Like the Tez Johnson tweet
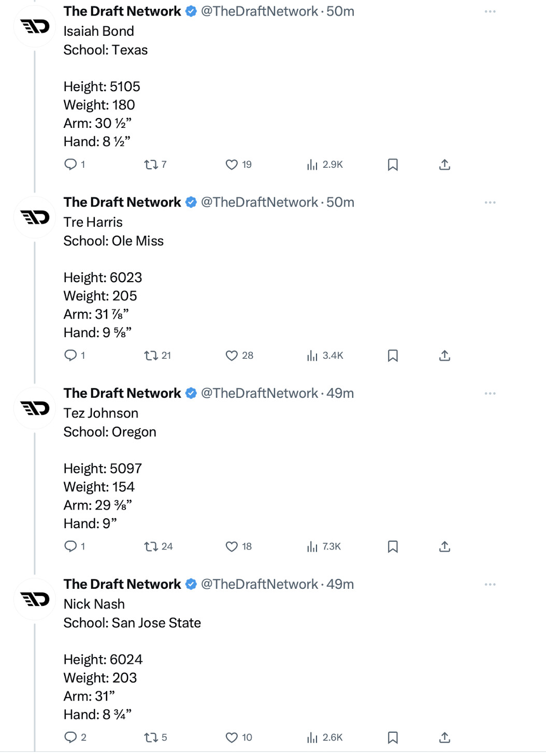This screenshot has width=546, height=756. (232, 547)
